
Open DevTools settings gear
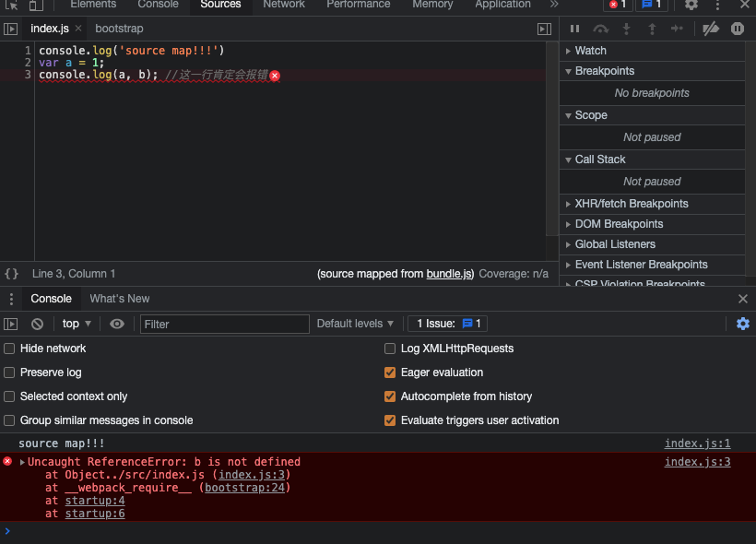coord(691,5)
